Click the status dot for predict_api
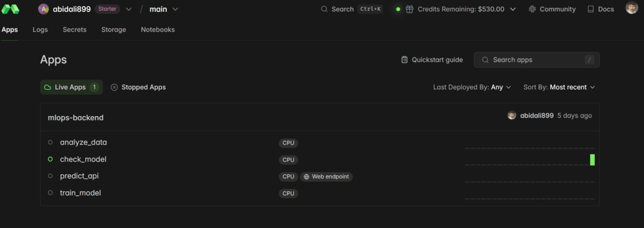This screenshot has width=644, height=228. pos(50,176)
